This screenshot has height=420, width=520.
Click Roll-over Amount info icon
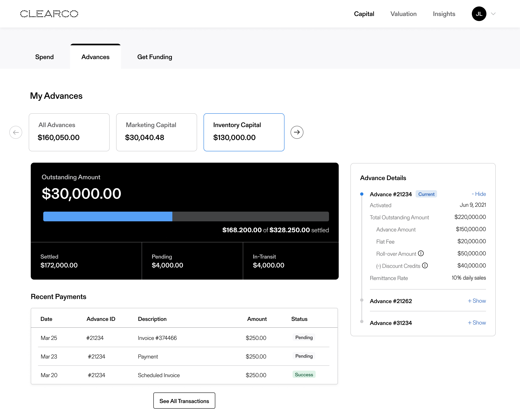pyautogui.click(x=421, y=253)
